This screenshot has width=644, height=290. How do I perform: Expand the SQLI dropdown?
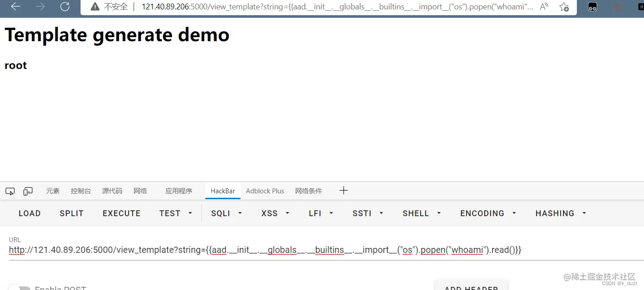tap(226, 213)
